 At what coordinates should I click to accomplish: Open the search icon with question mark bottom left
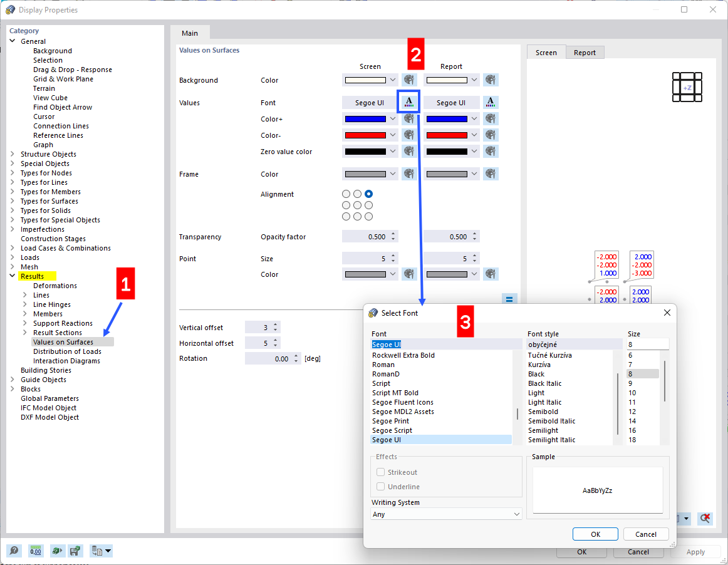click(x=14, y=551)
